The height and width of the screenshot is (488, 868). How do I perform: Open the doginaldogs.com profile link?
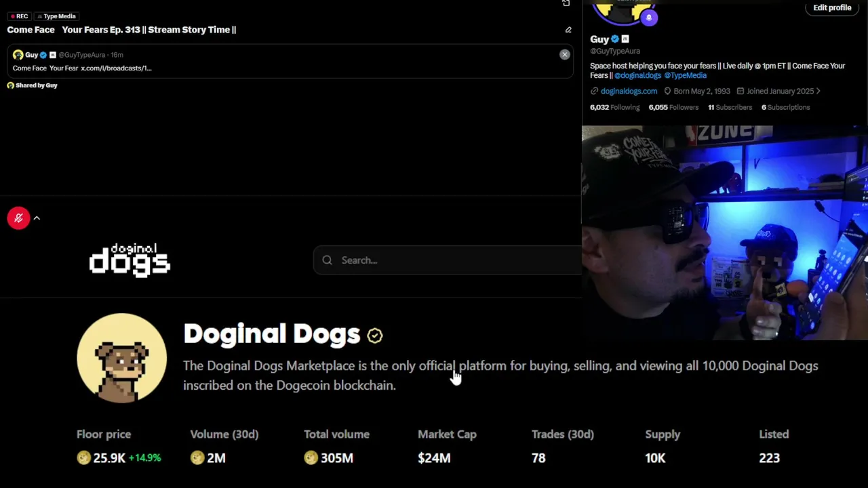pyautogui.click(x=629, y=91)
